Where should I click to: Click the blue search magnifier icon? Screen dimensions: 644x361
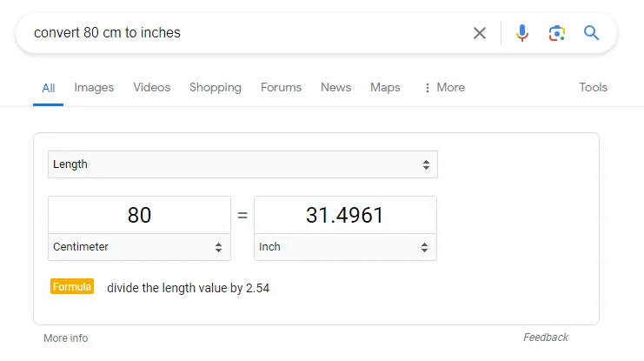tap(592, 33)
